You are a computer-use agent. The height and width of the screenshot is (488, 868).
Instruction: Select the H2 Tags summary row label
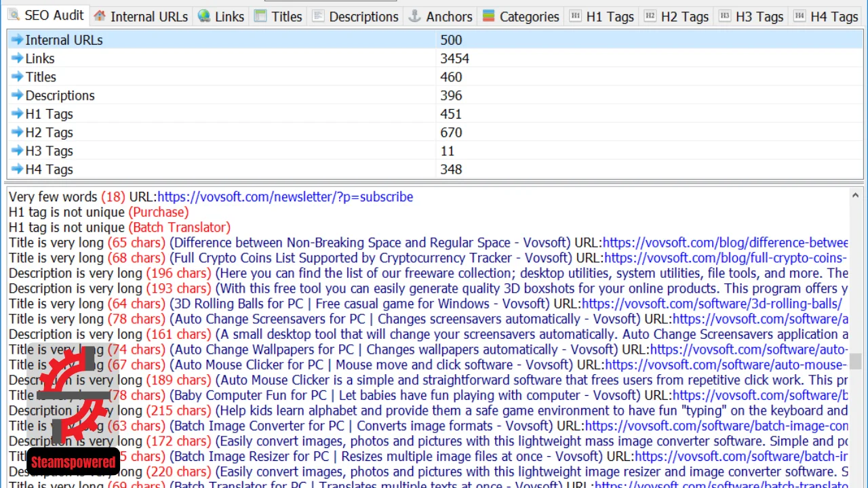click(x=49, y=132)
